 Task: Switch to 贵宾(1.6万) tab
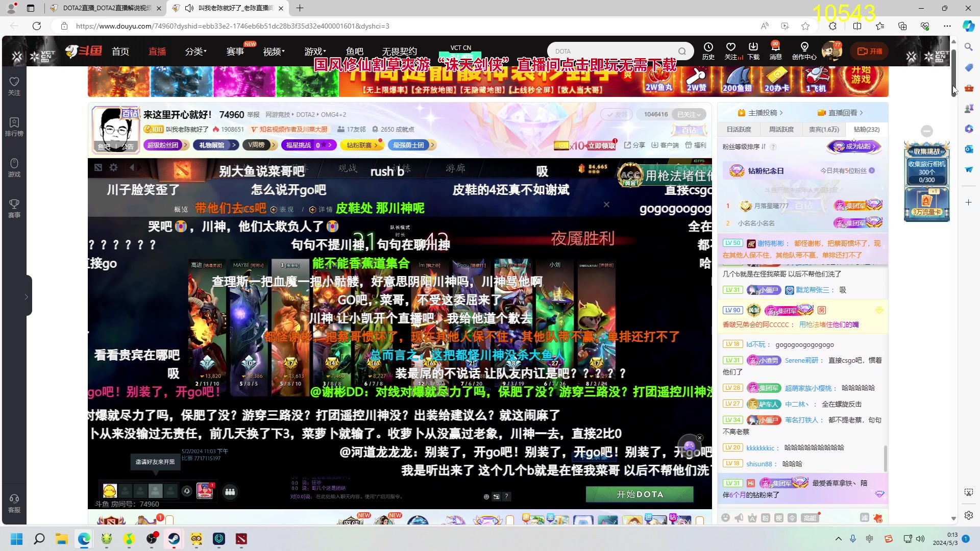[x=824, y=130]
